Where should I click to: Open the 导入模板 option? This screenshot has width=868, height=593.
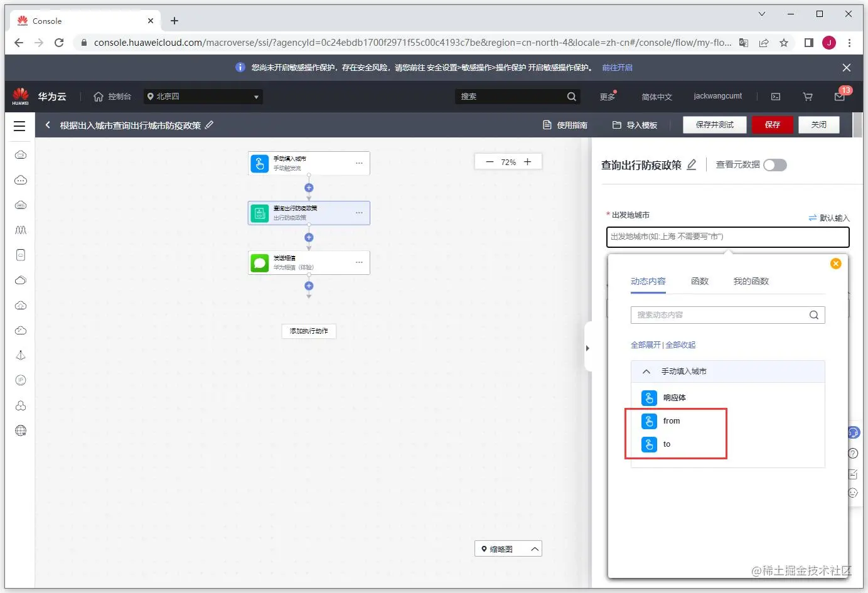635,126
